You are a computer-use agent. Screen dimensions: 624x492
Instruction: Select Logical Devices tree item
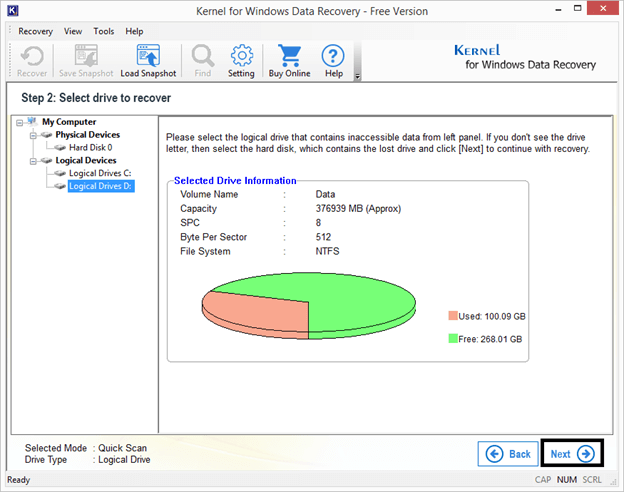coord(86,160)
